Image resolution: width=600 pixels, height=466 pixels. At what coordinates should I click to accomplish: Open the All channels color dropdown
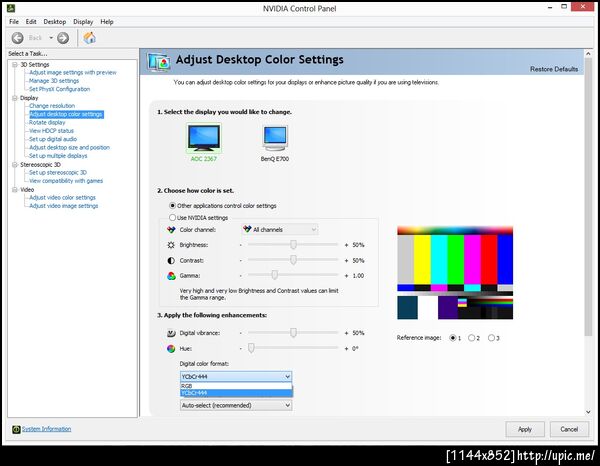point(280,230)
